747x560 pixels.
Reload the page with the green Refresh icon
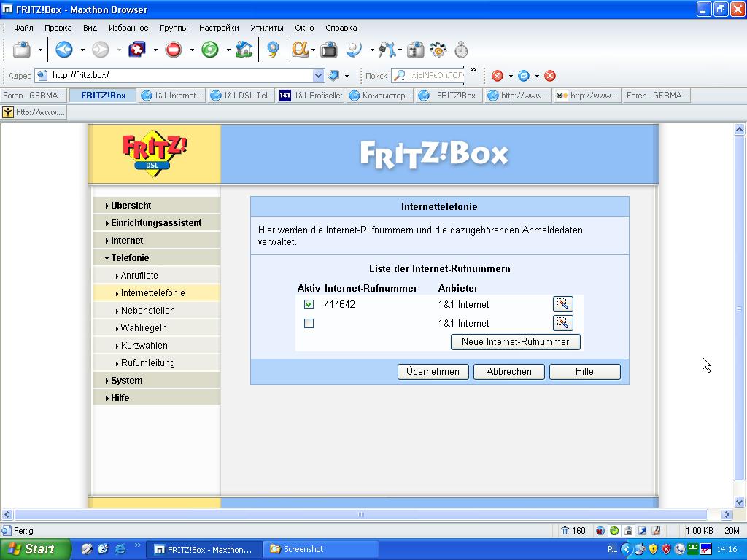tap(209, 50)
